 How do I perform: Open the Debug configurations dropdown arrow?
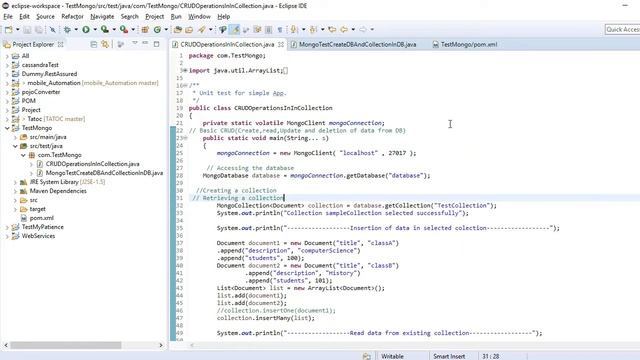76,29
